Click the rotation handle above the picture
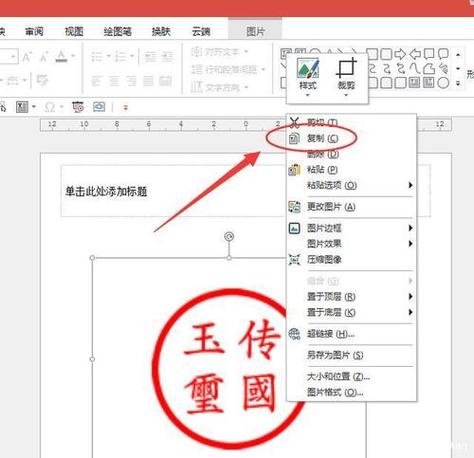The width and height of the screenshot is (474, 458). click(x=229, y=236)
